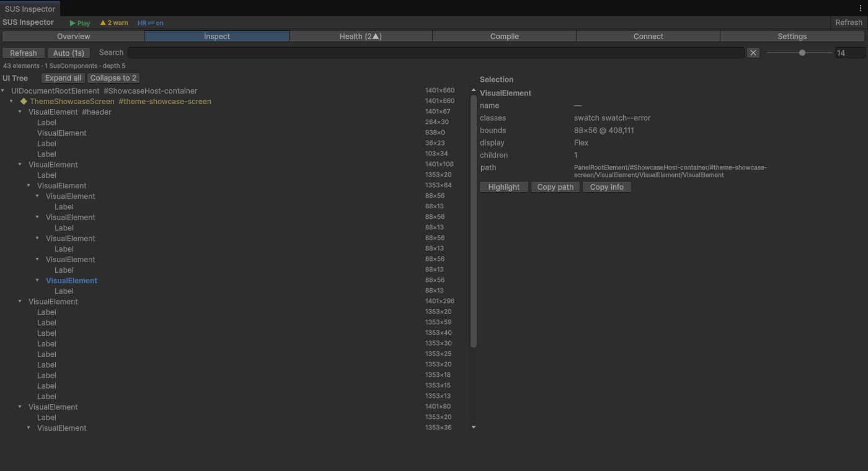Click the tree scrollbar down arrow
The width and height of the screenshot is (868, 471).
pos(474,427)
